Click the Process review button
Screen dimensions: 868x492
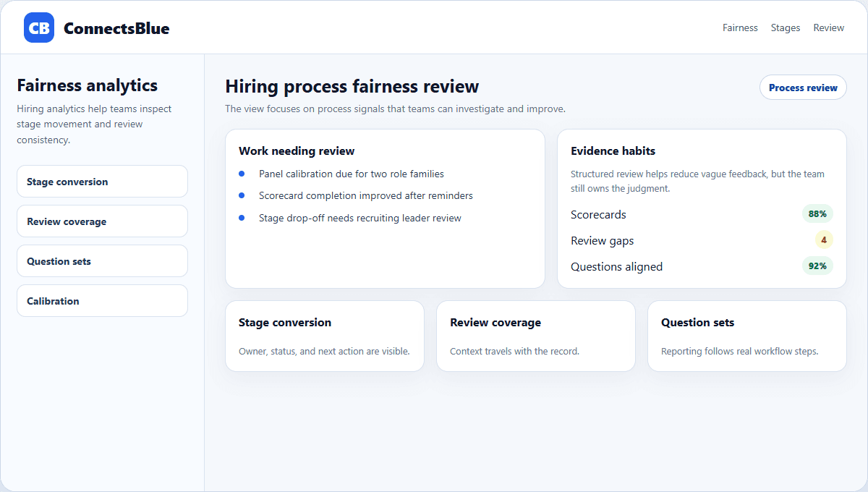[x=803, y=88]
